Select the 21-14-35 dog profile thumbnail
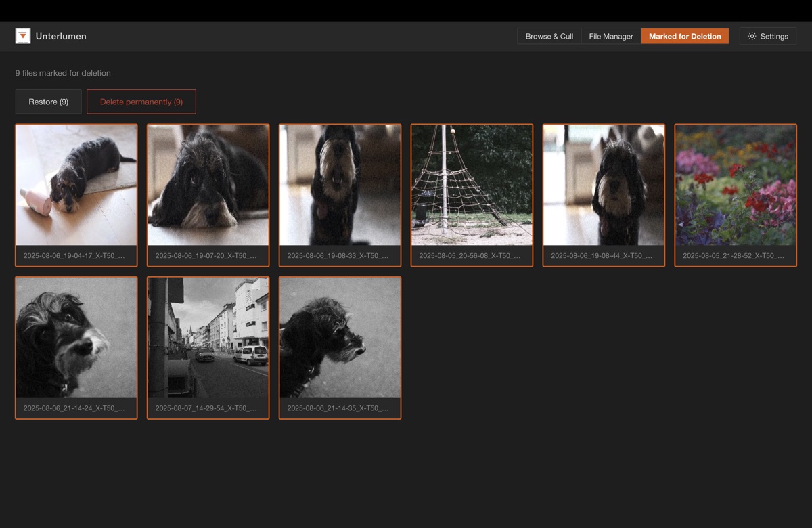Image resolution: width=812 pixels, height=528 pixels. click(x=340, y=337)
